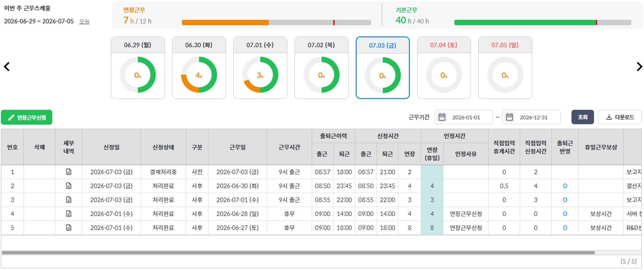Select the 06.30 (화) day card
The width and height of the screenshot is (644, 270).
pos(199,68)
